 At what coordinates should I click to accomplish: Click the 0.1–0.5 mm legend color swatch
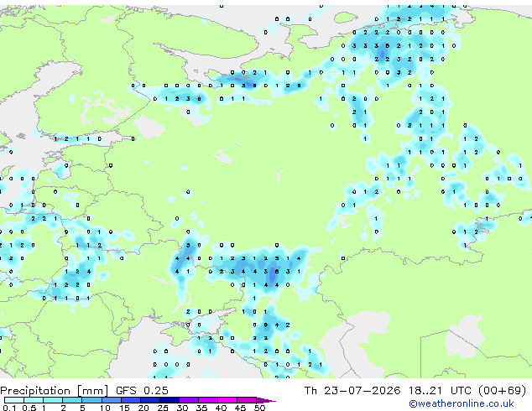click(14, 400)
